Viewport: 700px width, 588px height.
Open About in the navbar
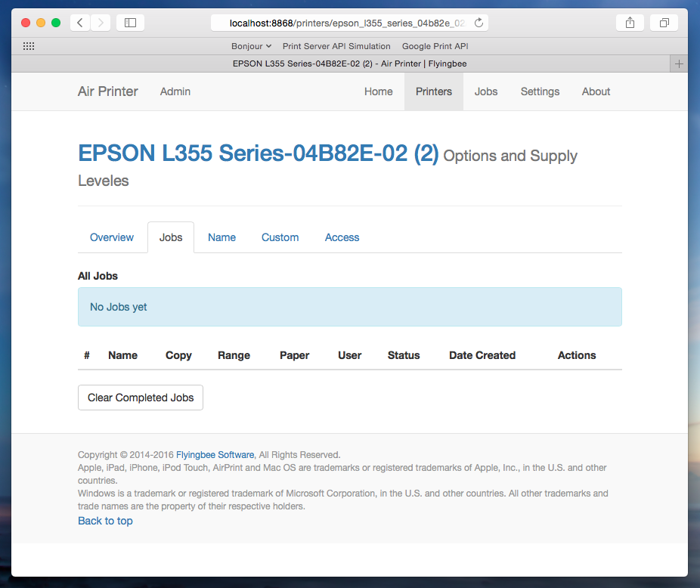tap(596, 91)
